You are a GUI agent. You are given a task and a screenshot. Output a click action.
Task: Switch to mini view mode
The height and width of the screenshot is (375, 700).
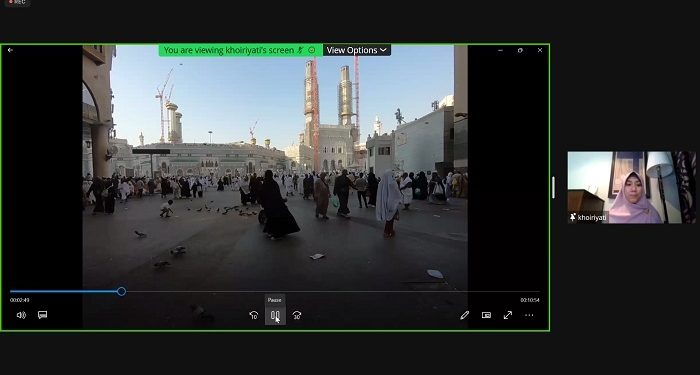pyautogui.click(x=486, y=315)
